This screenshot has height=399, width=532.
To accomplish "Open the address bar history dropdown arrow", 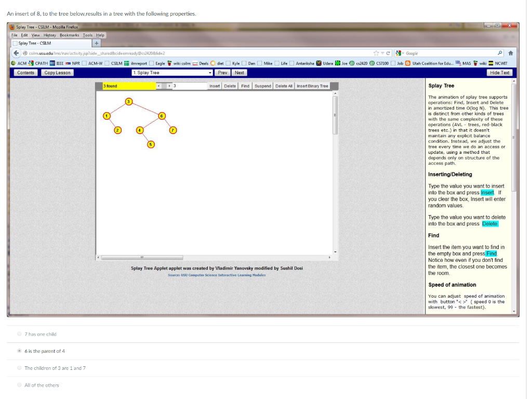I will (x=382, y=53).
